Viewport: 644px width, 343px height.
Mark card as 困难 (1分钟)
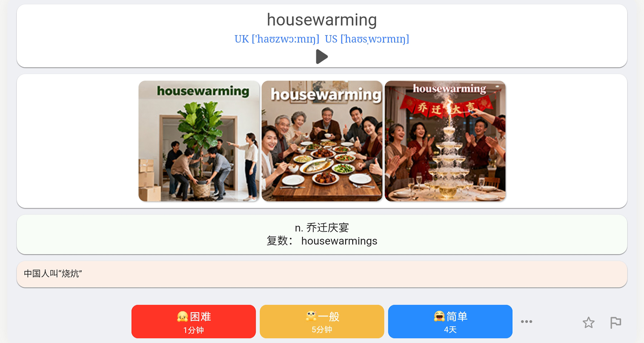click(194, 322)
